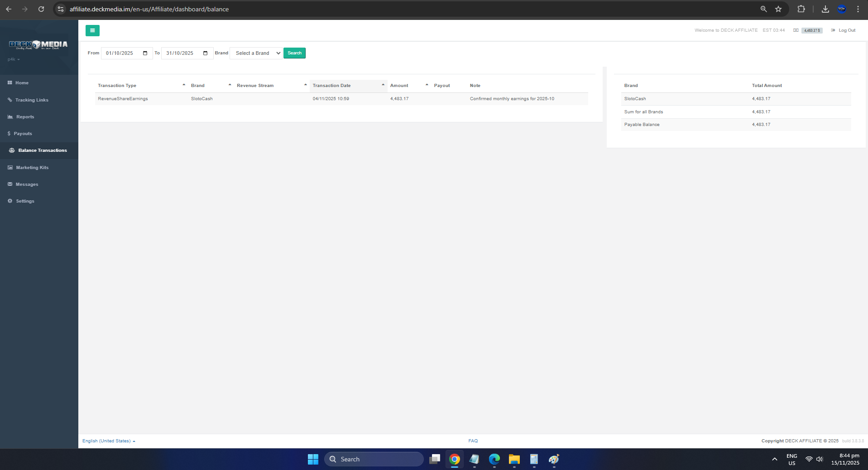Click the balance money icon in header
The image size is (868, 470).
tap(796, 30)
